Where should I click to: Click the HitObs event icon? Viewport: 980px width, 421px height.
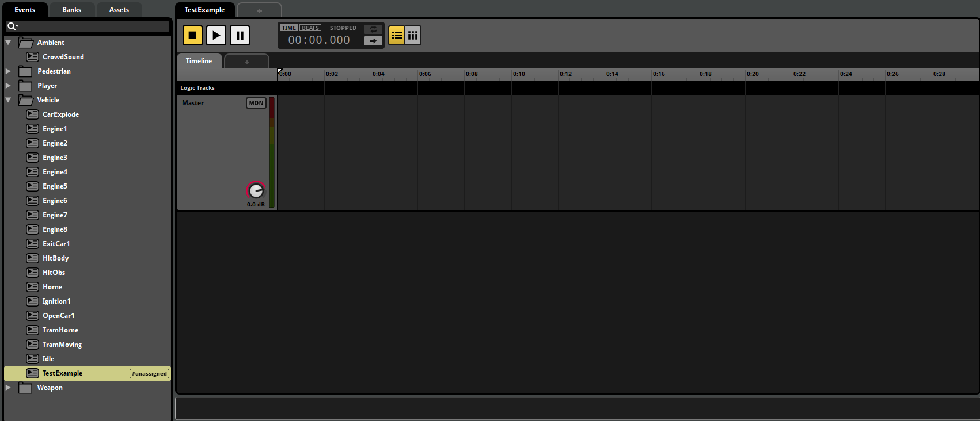(x=33, y=273)
